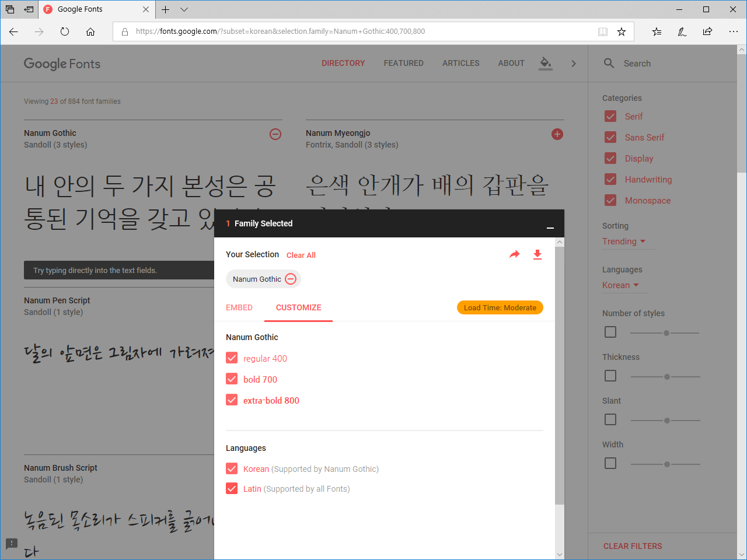This screenshot has width=747, height=560.
Task: Open the ARTICLES page
Action: pyautogui.click(x=461, y=63)
